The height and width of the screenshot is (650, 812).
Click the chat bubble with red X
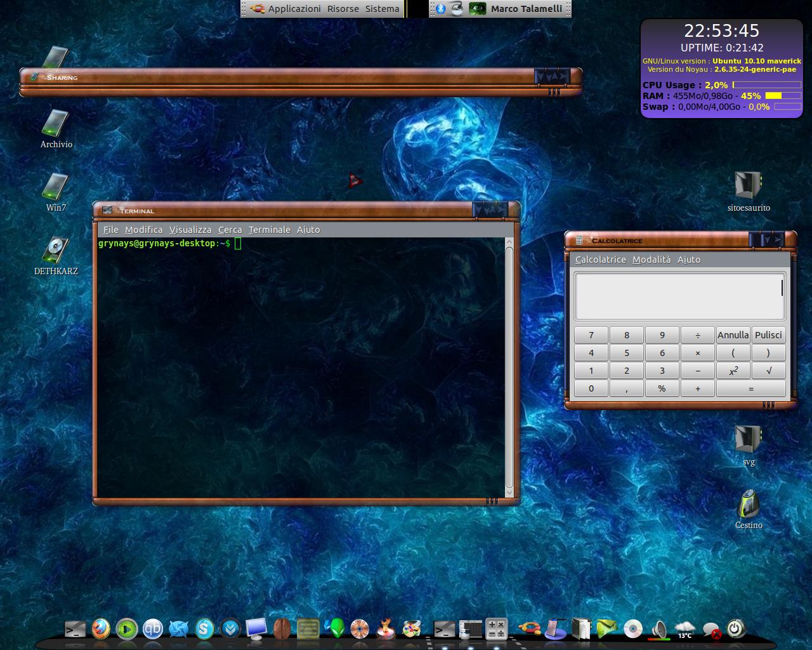(x=711, y=629)
